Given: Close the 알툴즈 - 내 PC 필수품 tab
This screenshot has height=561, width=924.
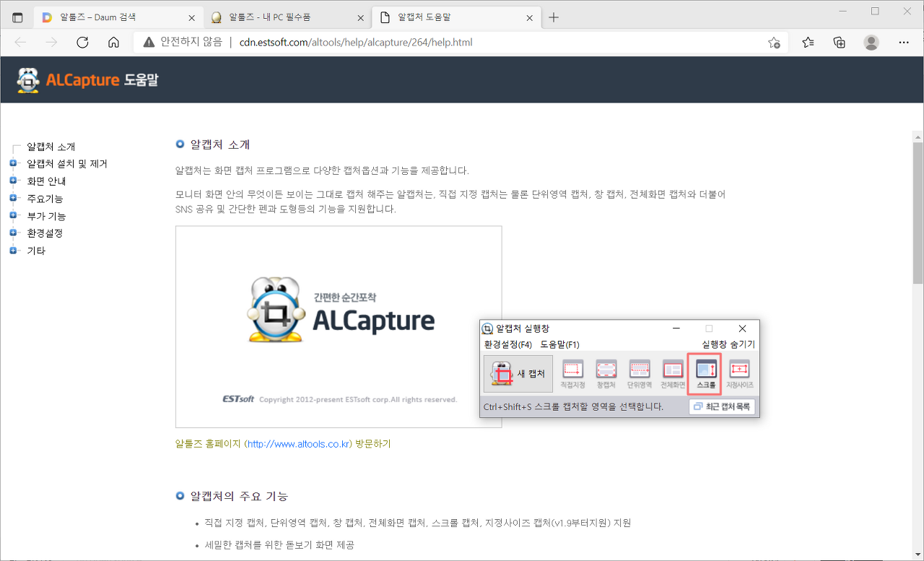Looking at the screenshot, I should (360, 17).
